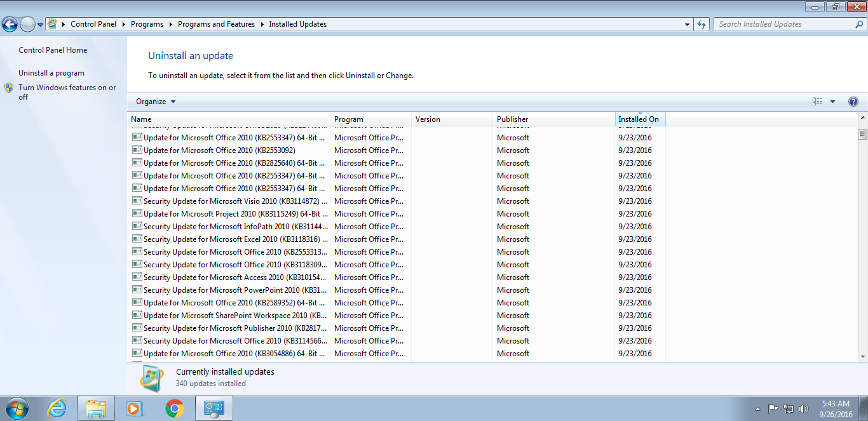Launch Google Chrome from the taskbar
The image size is (868, 421).
tap(174, 408)
